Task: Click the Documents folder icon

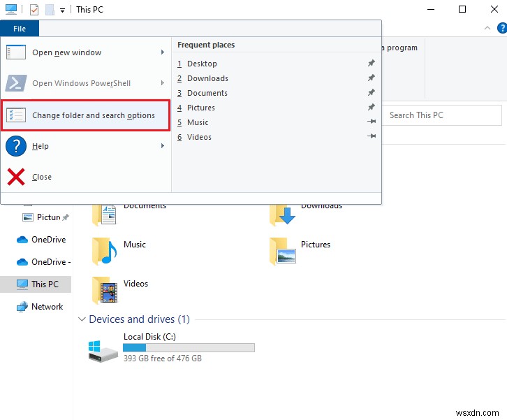Action: click(x=104, y=215)
